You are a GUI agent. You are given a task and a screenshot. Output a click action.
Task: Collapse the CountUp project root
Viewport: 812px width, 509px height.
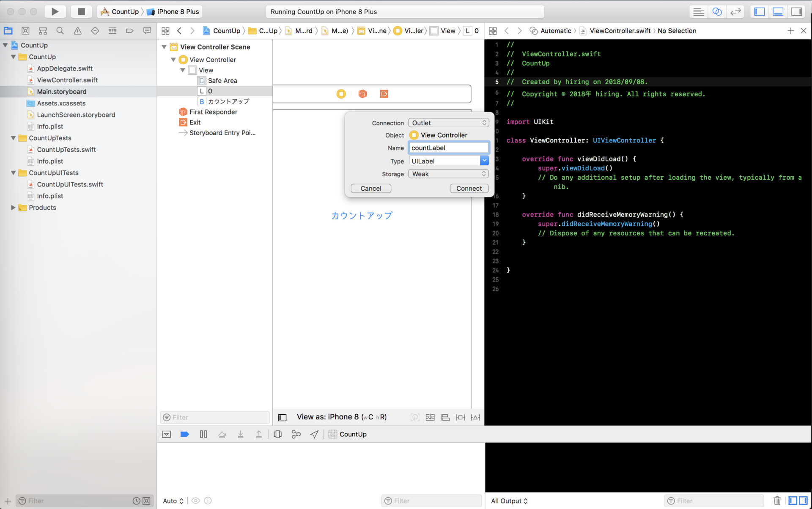(x=5, y=45)
